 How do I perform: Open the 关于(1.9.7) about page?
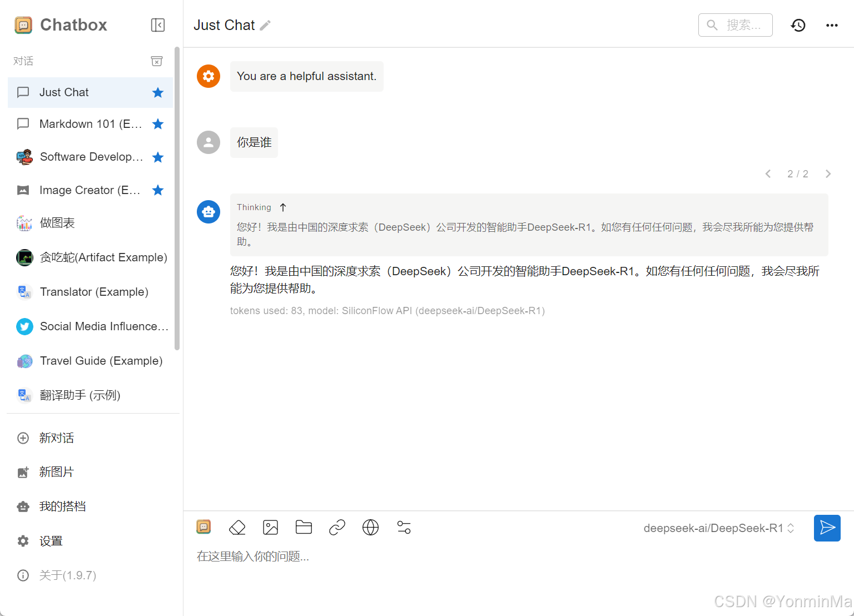coord(67,575)
